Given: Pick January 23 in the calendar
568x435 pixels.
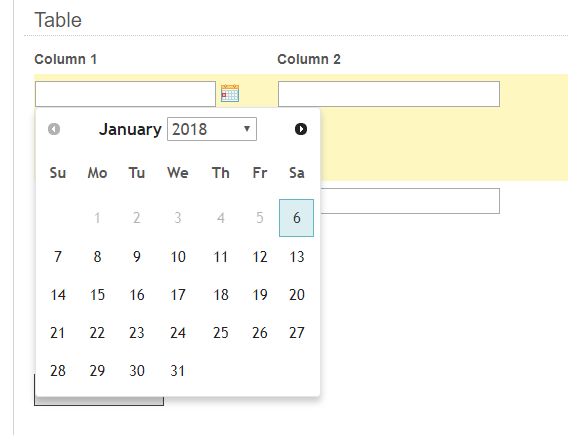Looking at the screenshot, I should [137, 332].
